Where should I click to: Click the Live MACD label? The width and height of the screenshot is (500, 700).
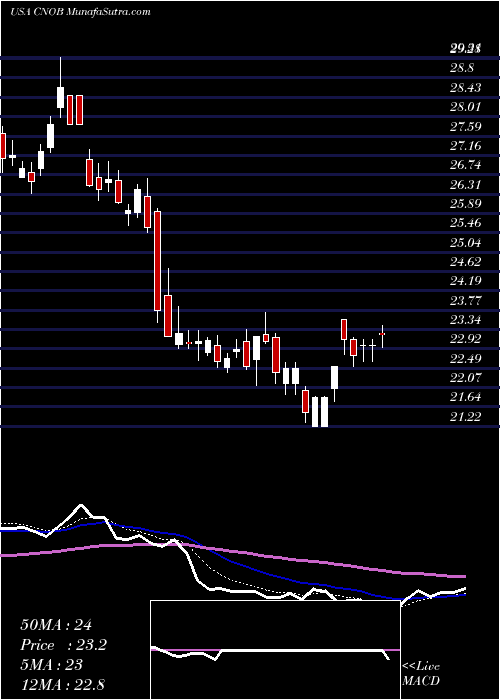tap(421, 674)
